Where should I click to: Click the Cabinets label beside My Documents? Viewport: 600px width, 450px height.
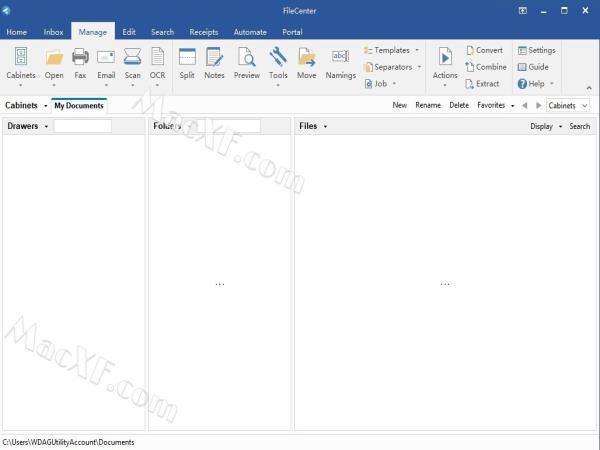[x=21, y=105]
